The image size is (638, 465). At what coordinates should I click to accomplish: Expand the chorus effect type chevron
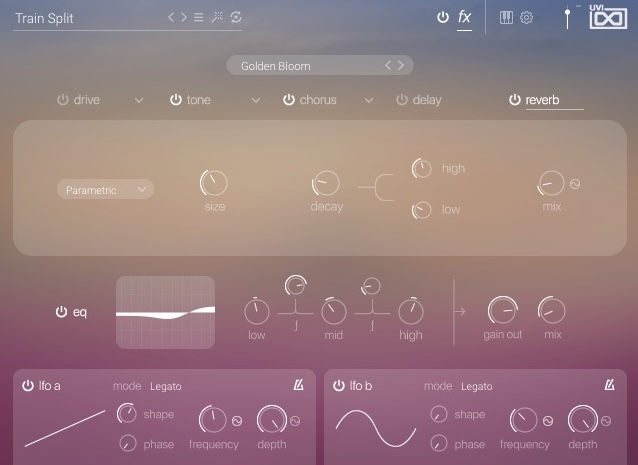[369, 100]
